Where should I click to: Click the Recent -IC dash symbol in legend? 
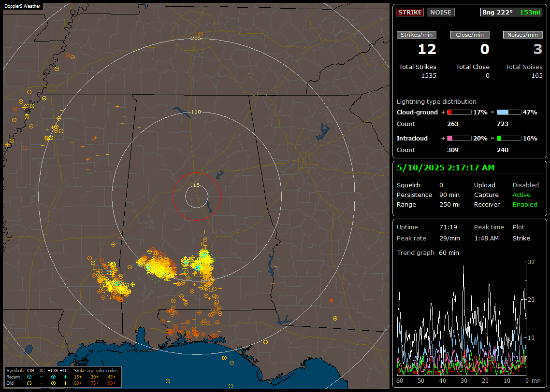click(41, 377)
